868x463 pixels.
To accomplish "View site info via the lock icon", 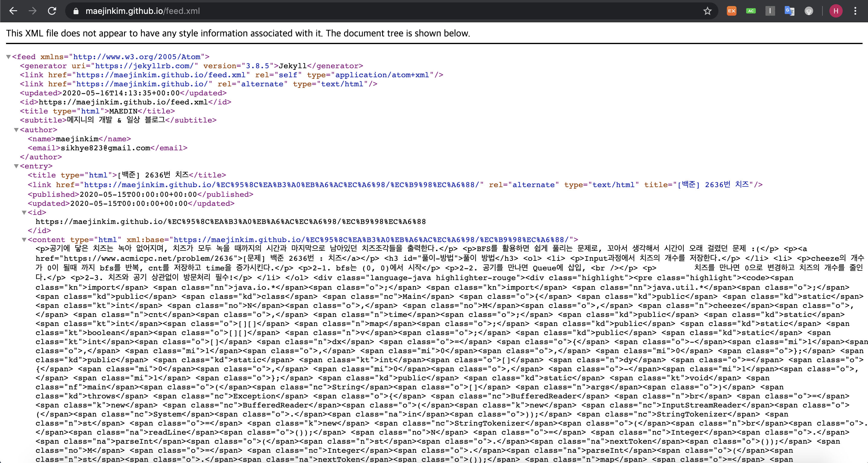I will [x=76, y=11].
